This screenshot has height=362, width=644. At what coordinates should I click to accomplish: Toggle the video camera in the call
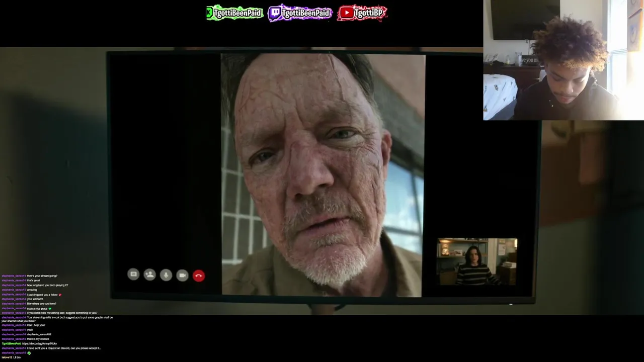tap(182, 275)
